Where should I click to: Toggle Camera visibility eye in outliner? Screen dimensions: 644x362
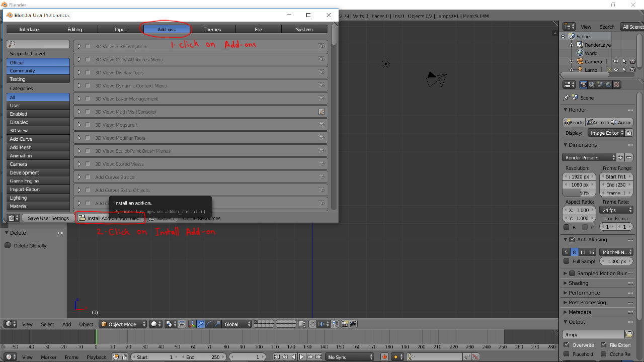point(616,61)
